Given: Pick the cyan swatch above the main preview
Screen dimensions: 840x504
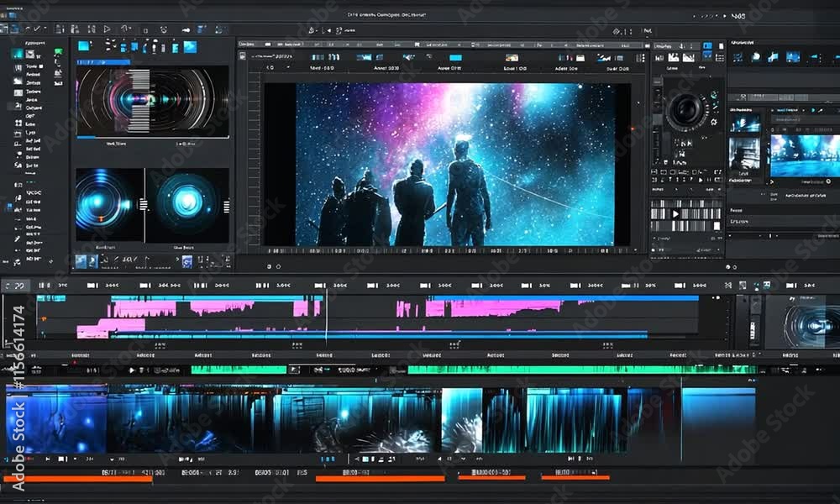Looking at the screenshot, I should pos(455,58).
